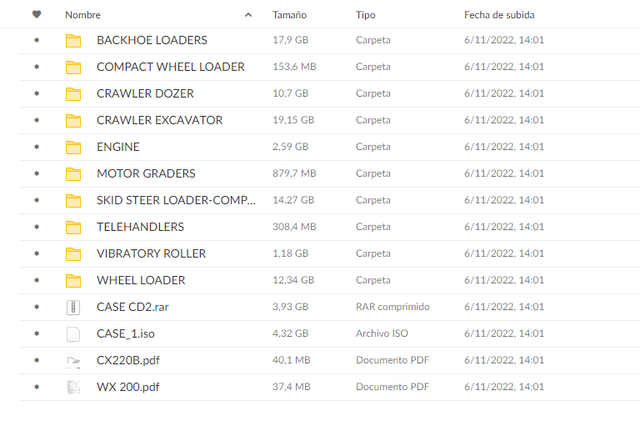This screenshot has height=446, width=640.
Task: Click the heart favorites column header
Action: click(37, 15)
